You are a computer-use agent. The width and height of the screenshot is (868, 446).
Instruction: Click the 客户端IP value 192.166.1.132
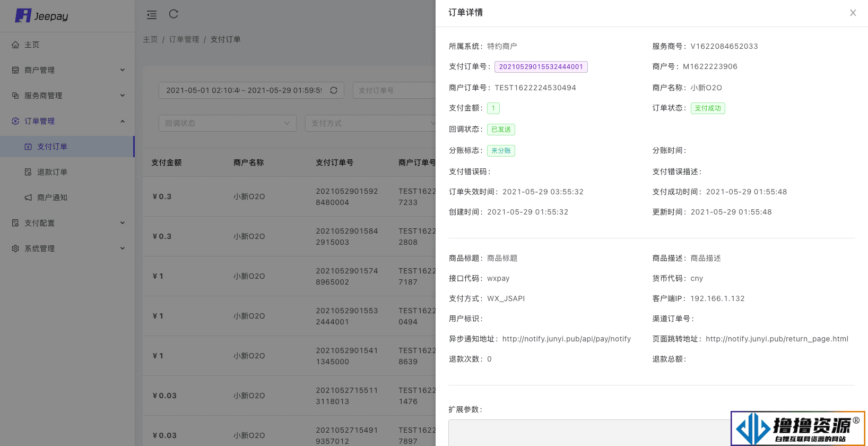[717, 298]
